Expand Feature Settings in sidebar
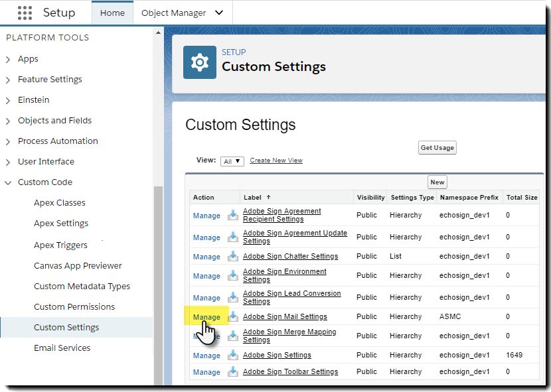The width and height of the screenshot is (551, 392). tap(8, 80)
